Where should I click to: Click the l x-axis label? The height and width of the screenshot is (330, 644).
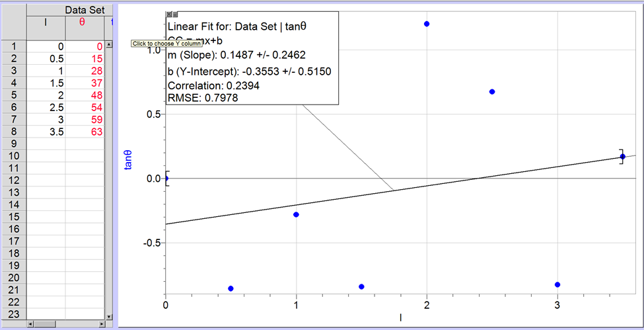[x=400, y=317]
